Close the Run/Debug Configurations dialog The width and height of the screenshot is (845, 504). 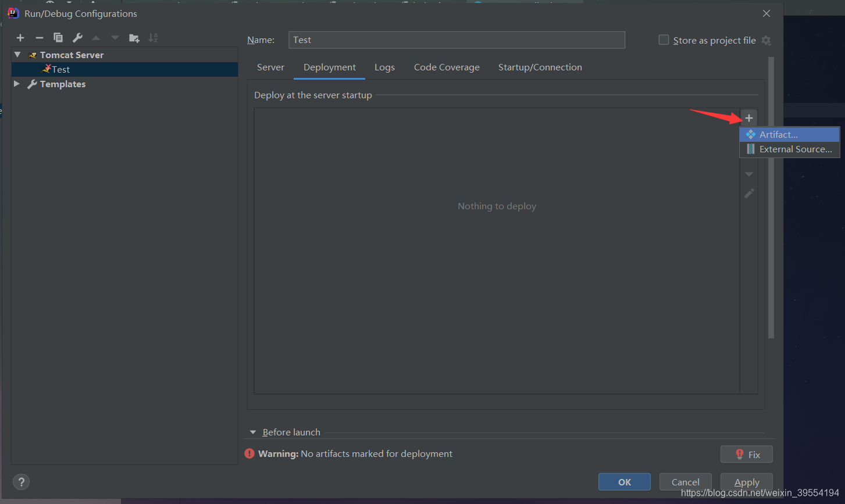[766, 13]
